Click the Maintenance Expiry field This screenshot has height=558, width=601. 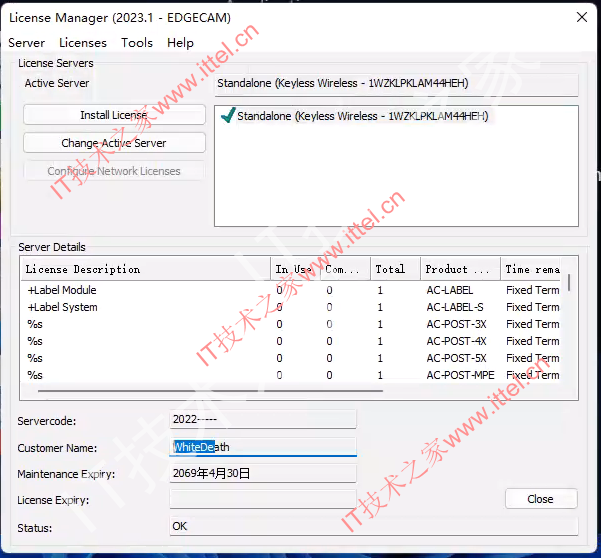point(263,473)
